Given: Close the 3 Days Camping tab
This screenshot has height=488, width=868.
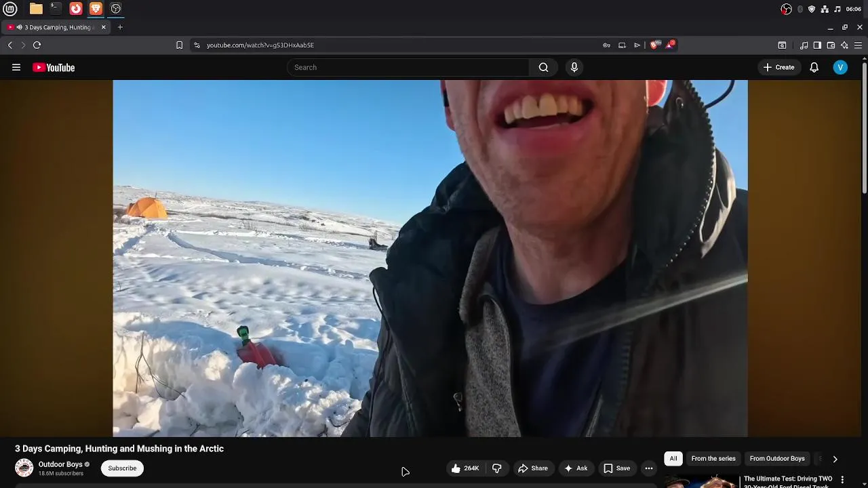Looking at the screenshot, I should 103,27.
